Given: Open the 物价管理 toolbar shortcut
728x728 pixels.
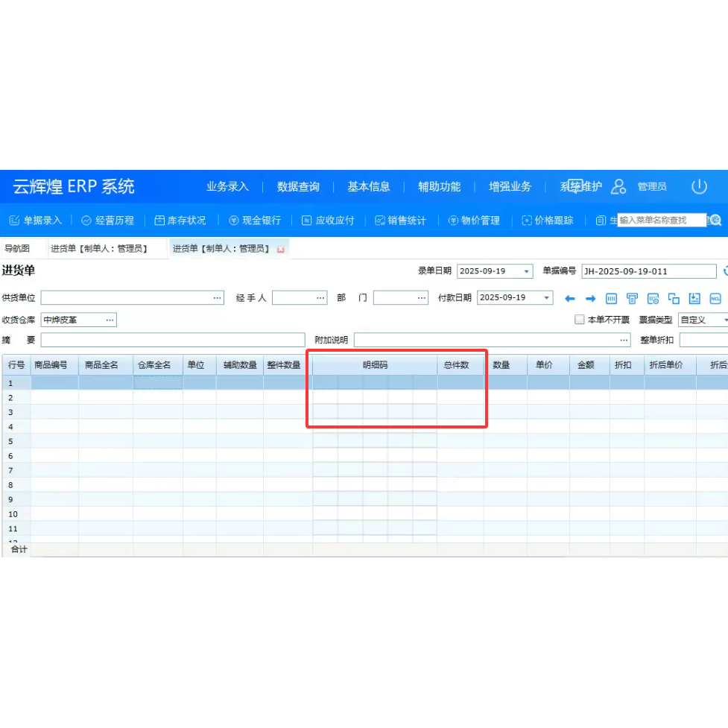Looking at the screenshot, I should (474, 220).
